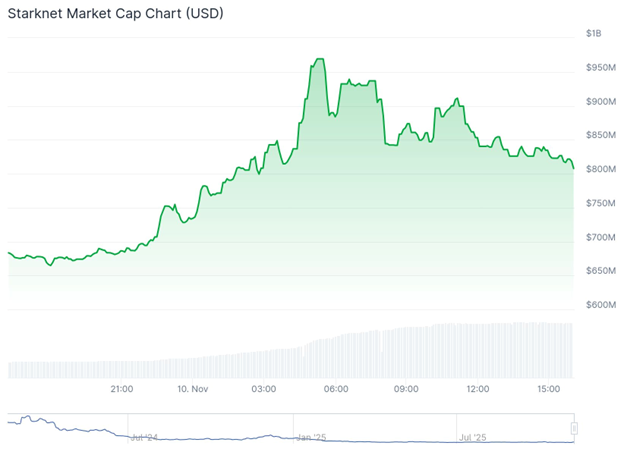The height and width of the screenshot is (455, 624).
Task: Click the $850M price axis label
Action: [600, 136]
